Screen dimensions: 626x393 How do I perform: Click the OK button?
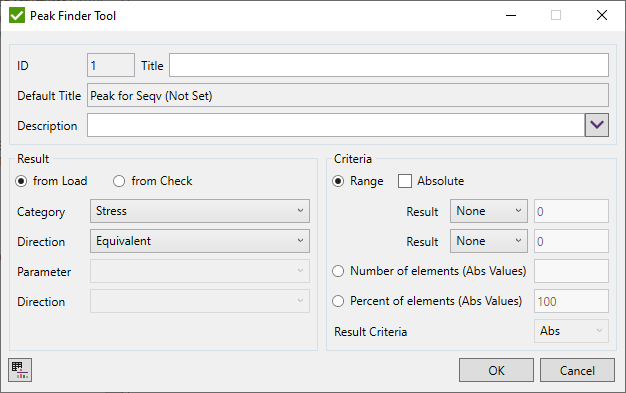tap(496, 370)
